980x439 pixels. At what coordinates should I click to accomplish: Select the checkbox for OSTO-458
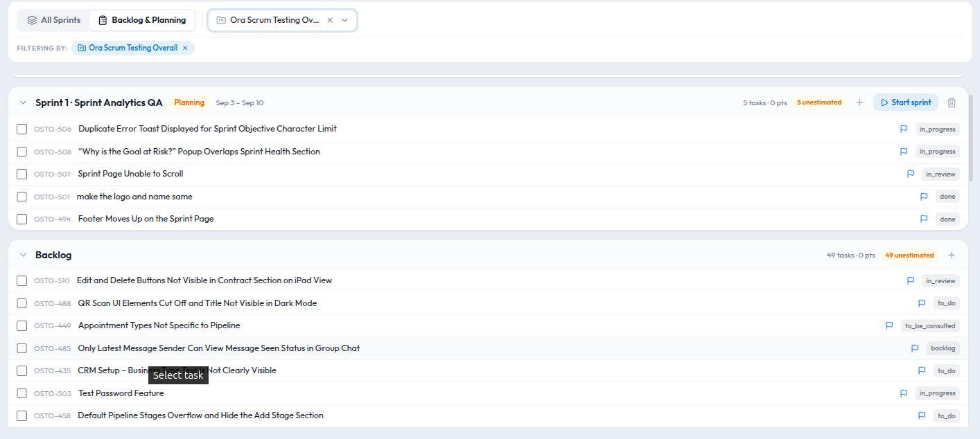point(21,415)
